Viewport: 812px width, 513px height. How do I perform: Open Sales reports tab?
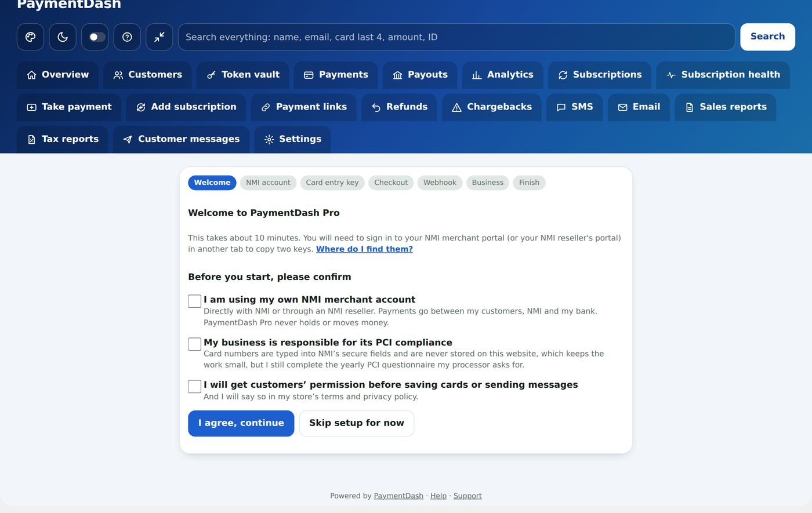click(726, 107)
